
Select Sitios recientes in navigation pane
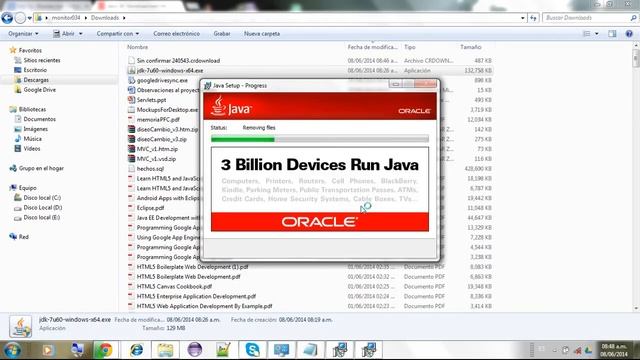38,60
